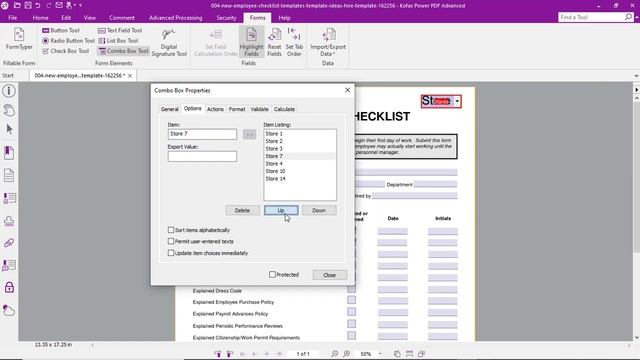Image resolution: width=640 pixels, height=360 pixels.
Task: Open the File menu
Action: [x=13, y=18]
